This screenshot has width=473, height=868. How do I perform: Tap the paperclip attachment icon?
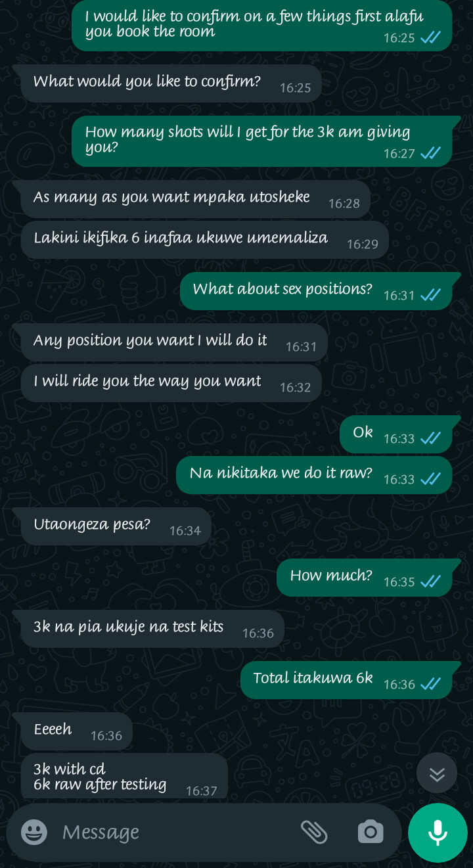314,832
